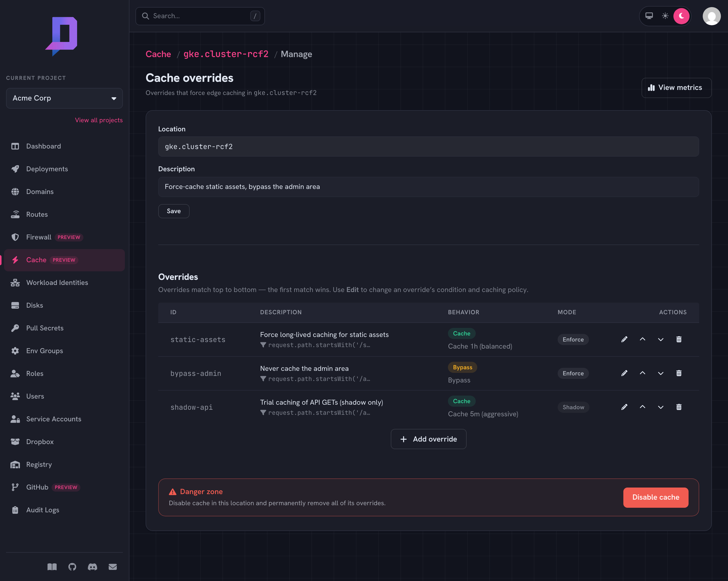728x581 pixels.
Task: Click the Cache breadcrumb link
Action: coord(158,54)
